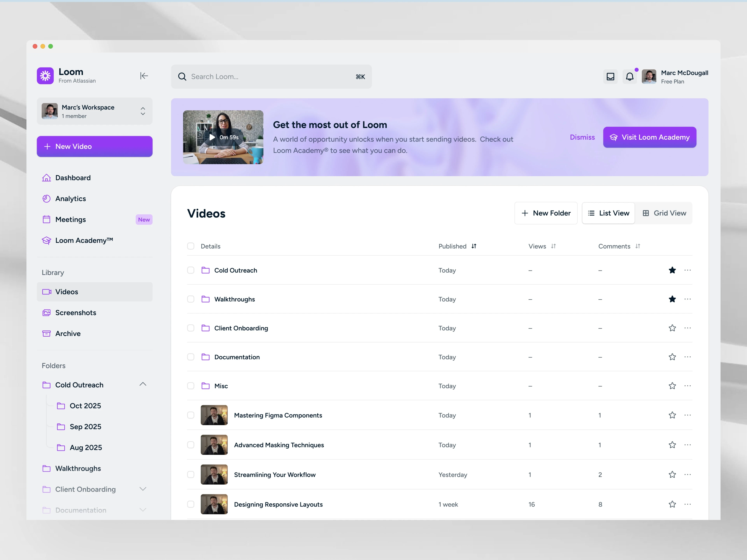Collapse the sidebar with the arrow icon
This screenshot has width=747, height=560.
(144, 76)
